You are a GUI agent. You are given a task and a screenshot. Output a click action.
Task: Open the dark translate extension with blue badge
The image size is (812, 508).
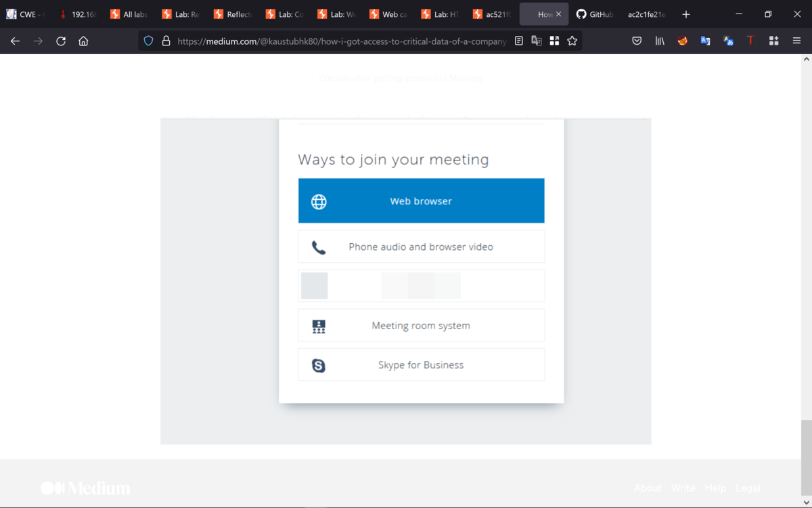click(729, 41)
